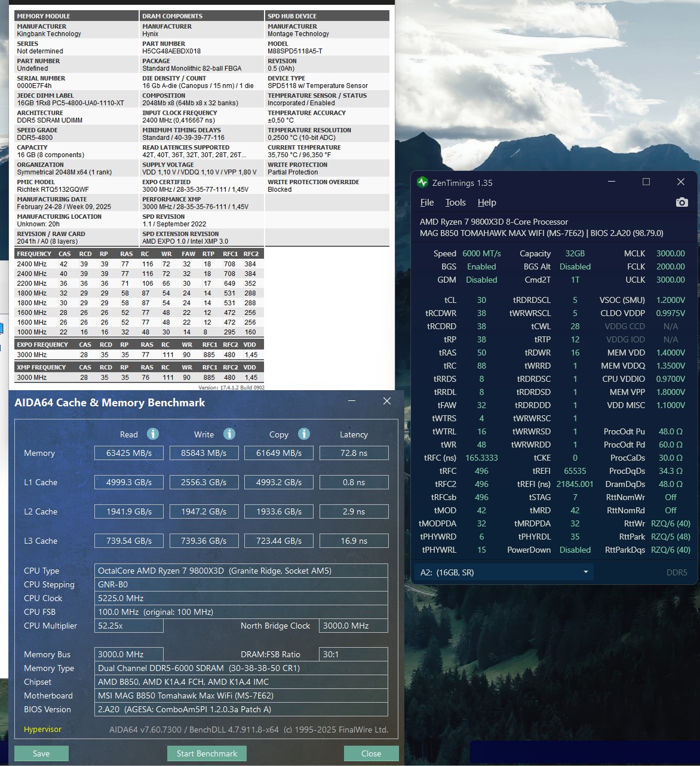
Task: Click the PMIC model Richtek RTQ5132GQWF
Action: pos(53,189)
